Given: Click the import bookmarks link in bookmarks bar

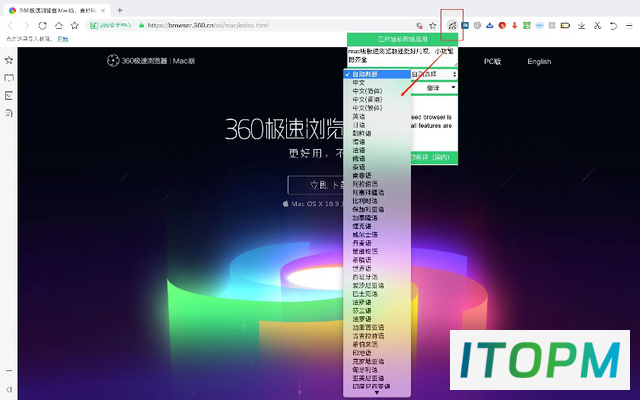Looking at the screenshot, I should click(x=62, y=39).
